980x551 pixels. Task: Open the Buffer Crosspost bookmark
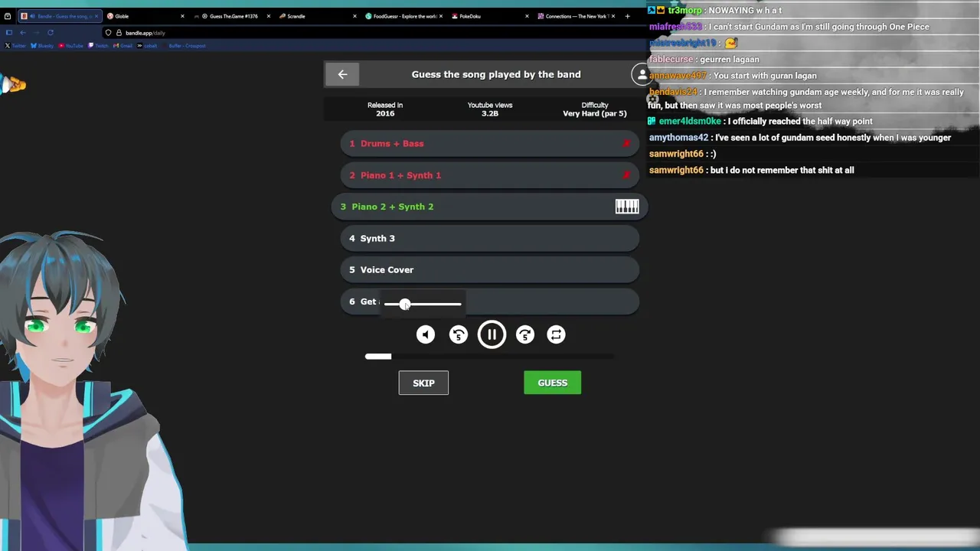[187, 46]
